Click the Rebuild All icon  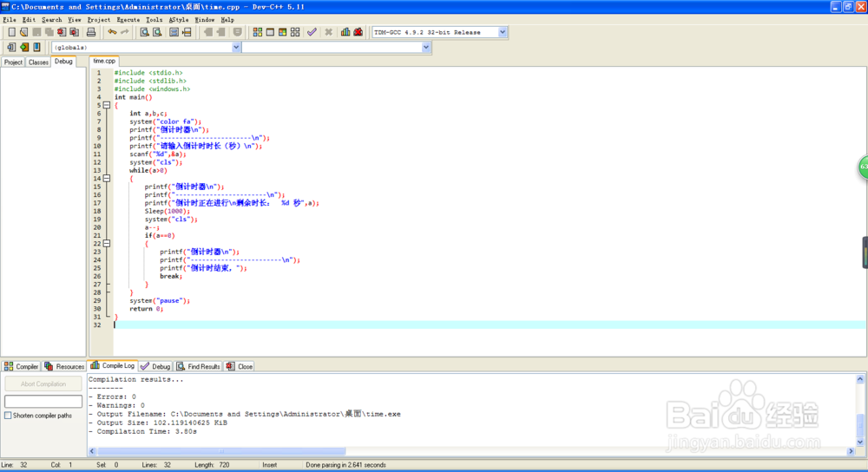pos(295,32)
